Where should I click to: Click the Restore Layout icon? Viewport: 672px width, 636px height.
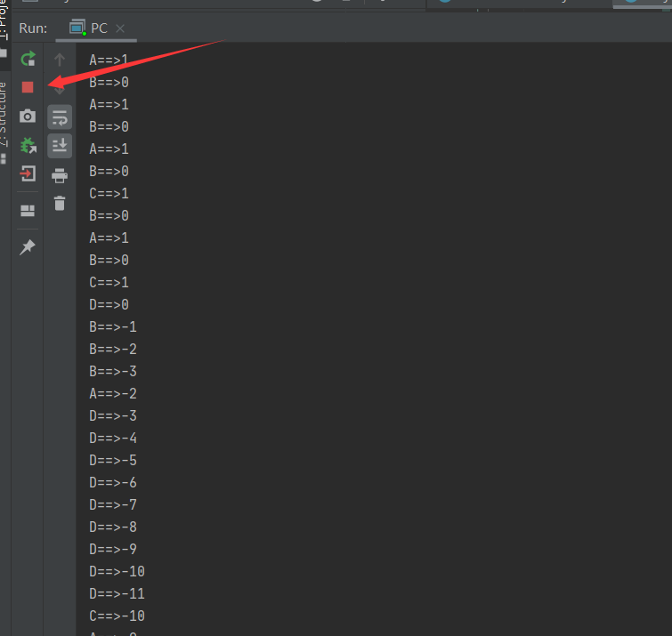[x=28, y=210]
